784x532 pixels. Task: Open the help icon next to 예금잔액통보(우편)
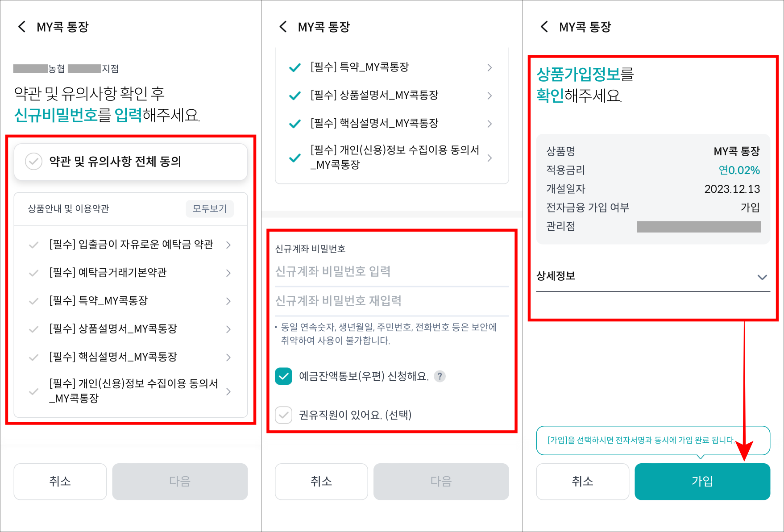coord(440,376)
